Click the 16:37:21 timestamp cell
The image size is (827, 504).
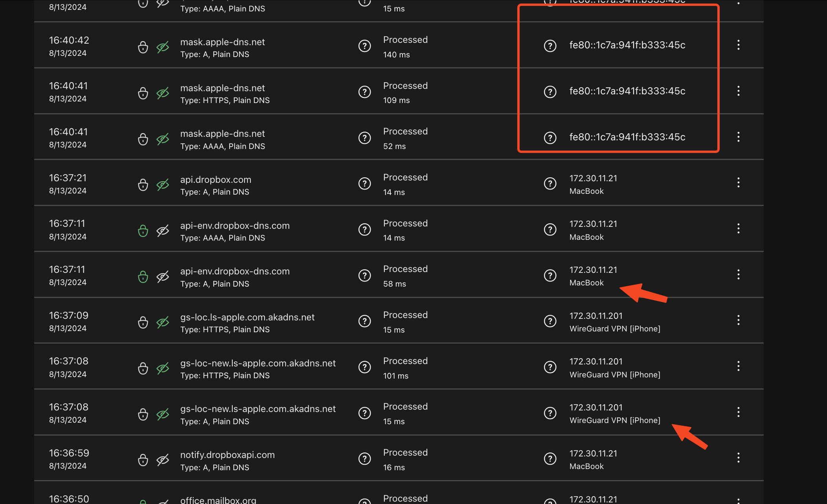click(68, 178)
